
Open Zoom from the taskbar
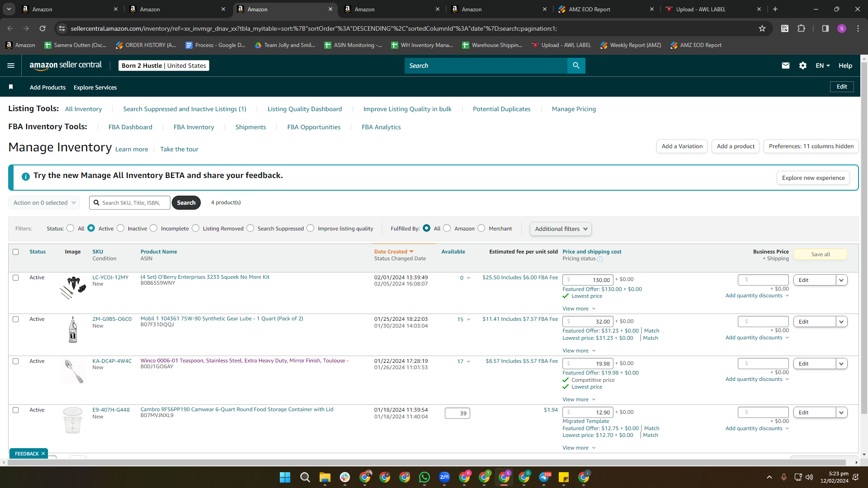tap(444, 477)
